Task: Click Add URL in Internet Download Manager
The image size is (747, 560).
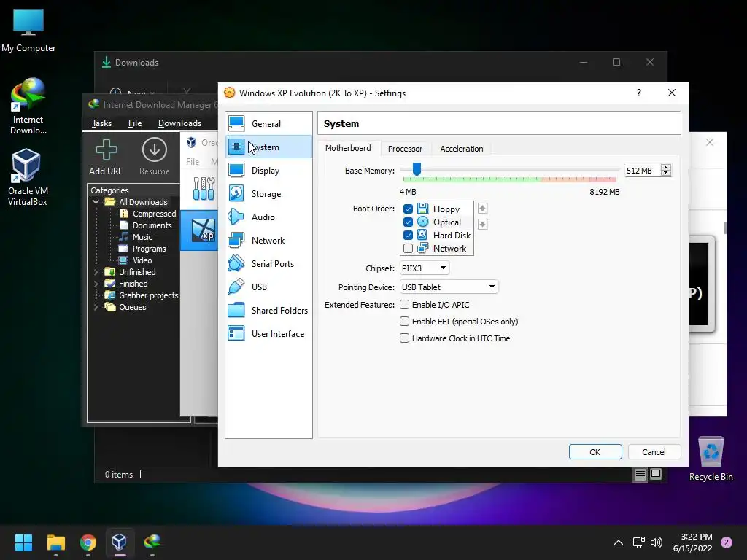Action: (106, 157)
